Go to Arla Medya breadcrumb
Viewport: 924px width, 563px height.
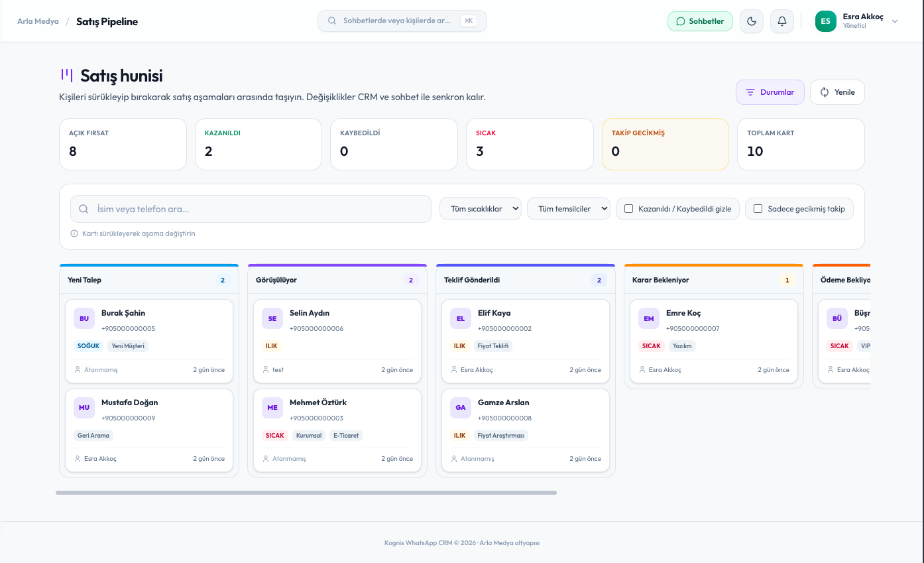pyautogui.click(x=38, y=21)
